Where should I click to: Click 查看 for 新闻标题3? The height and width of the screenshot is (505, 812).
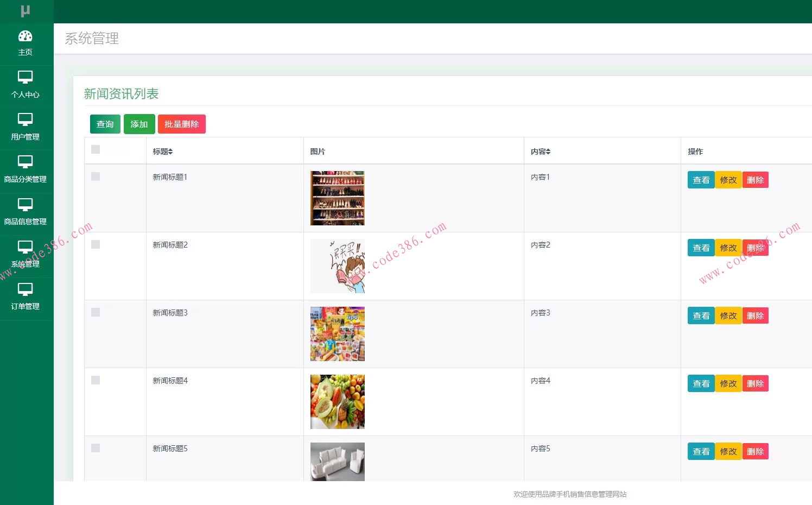701,315
